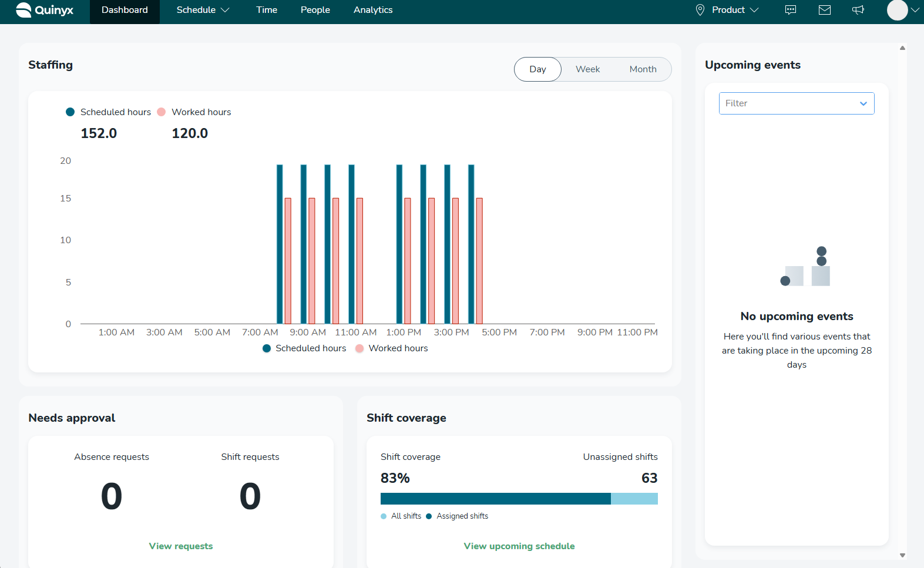
Task: Expand the account menu chevron
Action: tap(915, 10)
